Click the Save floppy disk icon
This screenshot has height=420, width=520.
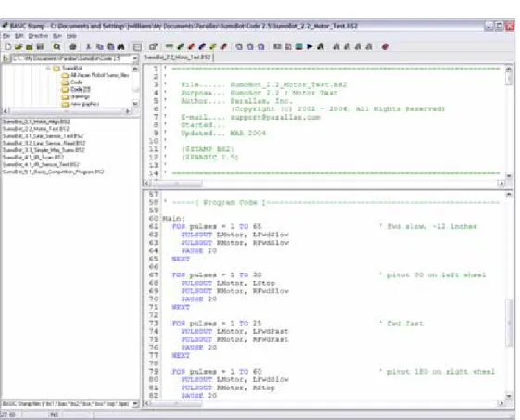pos(40,46)
